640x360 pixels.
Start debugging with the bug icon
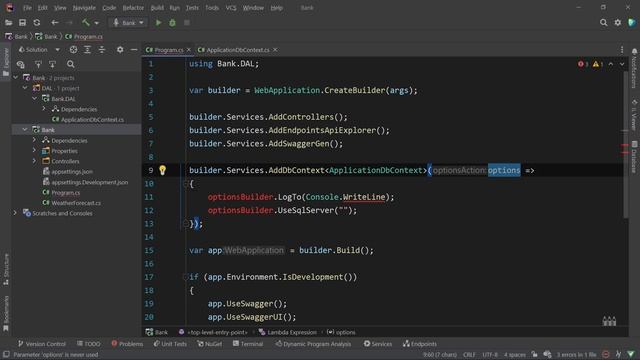[172, 23]
